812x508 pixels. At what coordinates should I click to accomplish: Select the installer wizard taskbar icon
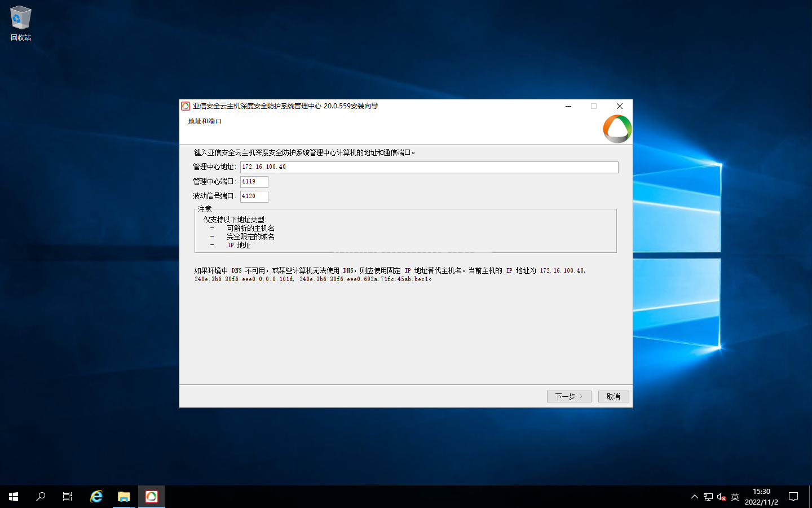pyautogui.click(x=152, y=497)
